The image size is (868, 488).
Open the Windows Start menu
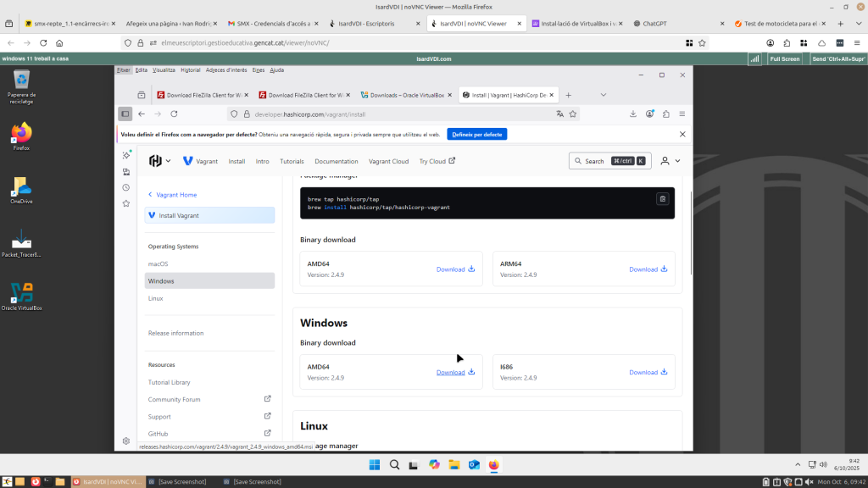[374, 464]
